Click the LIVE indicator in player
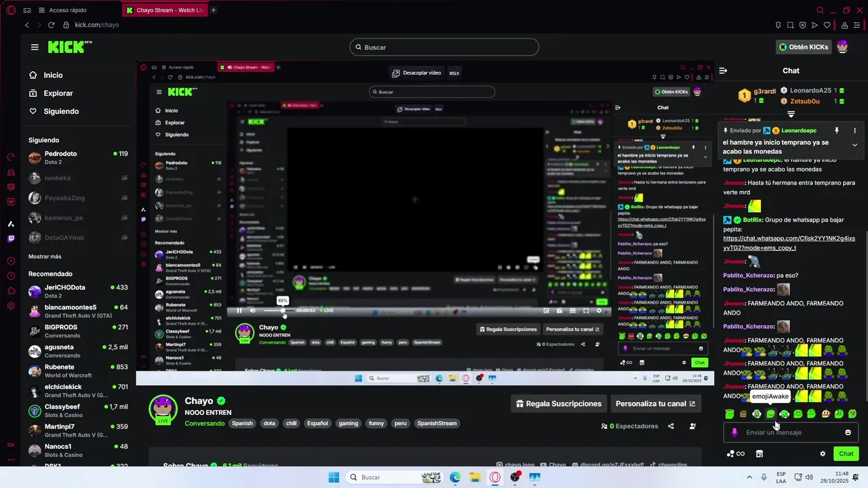The height and width of the screenshot is (488, 868). (x=327, y=310)
